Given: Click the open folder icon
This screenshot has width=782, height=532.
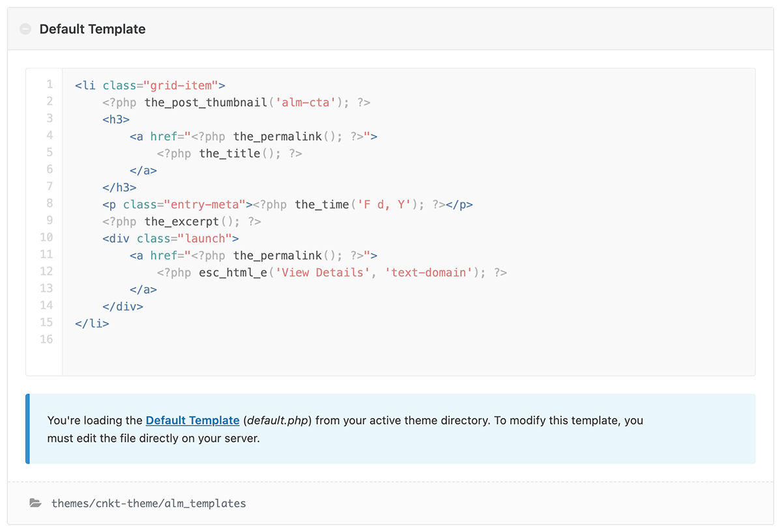Looking at the screenshot, I should click(35, 503).
